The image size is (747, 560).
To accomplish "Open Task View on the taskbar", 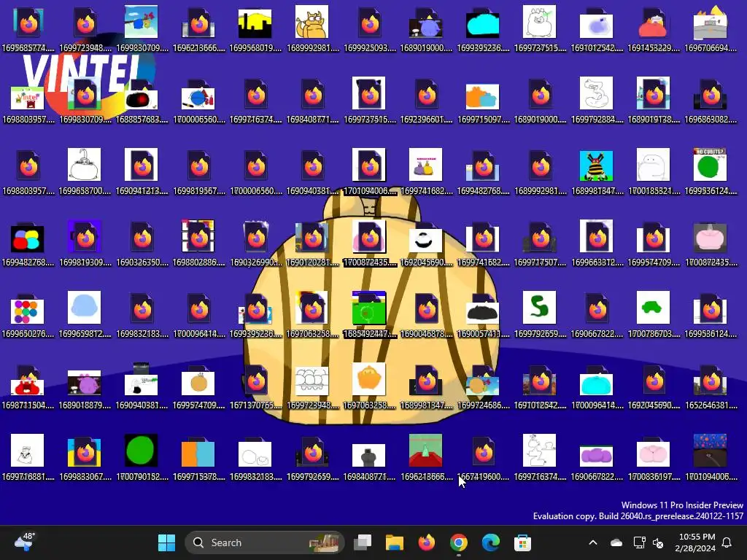I will click(363, 542).
